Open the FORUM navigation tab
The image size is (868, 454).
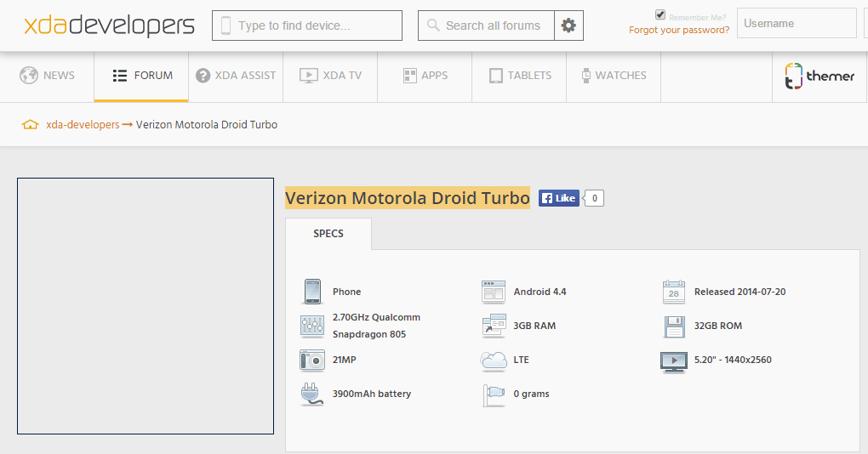coord(142,76)
